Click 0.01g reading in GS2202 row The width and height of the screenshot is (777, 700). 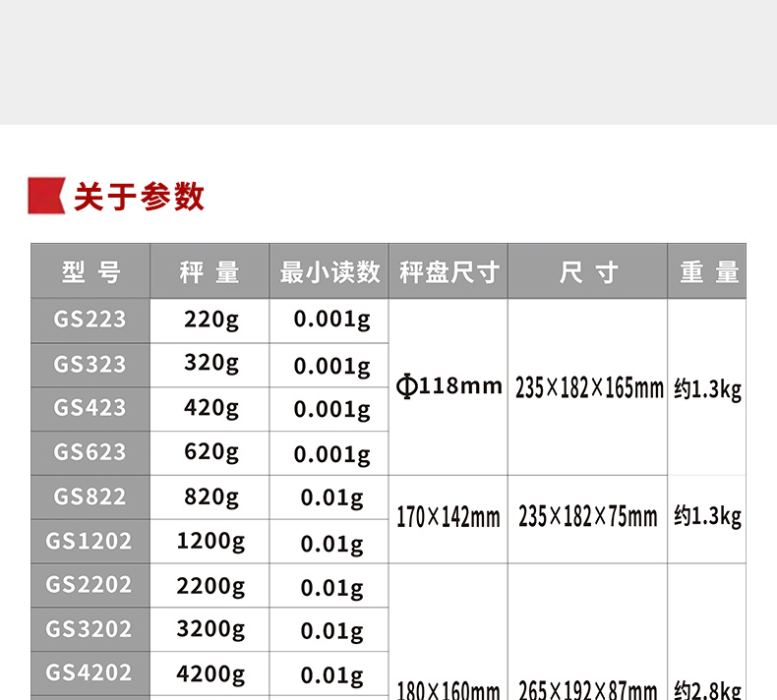coord(332,589)
